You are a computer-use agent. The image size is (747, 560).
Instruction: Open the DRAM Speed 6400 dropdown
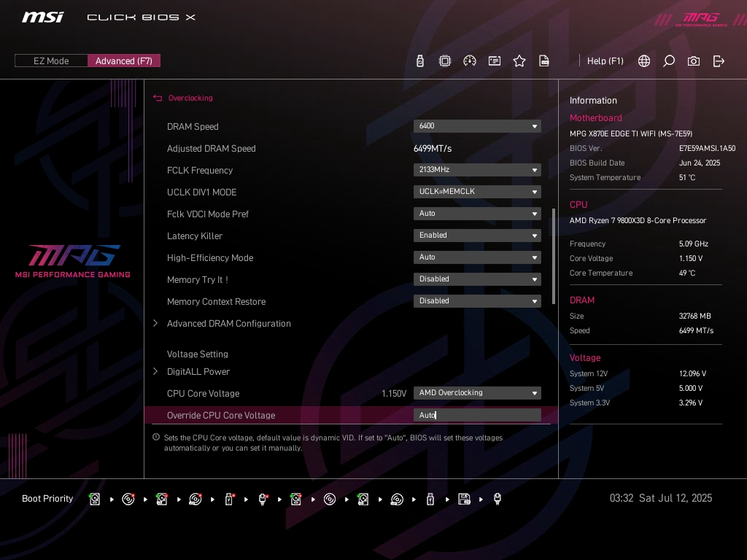click(477, 125)
